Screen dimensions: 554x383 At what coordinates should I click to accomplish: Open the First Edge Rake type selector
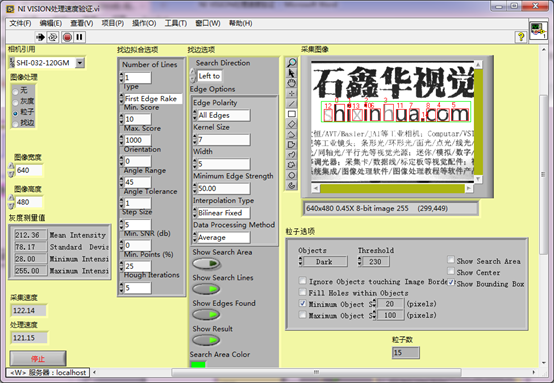[x=153, y=99]
